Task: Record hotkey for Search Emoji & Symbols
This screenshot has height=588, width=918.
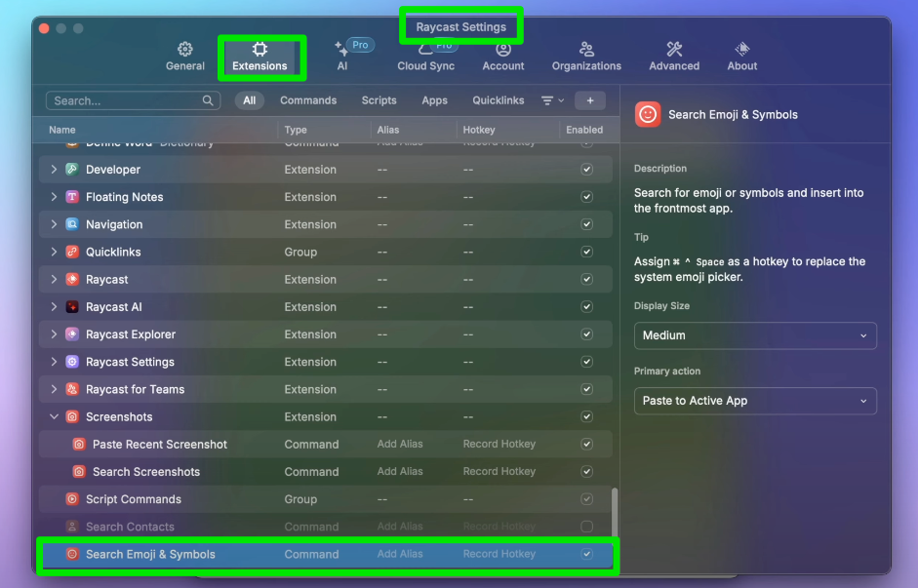Action: 499,554
